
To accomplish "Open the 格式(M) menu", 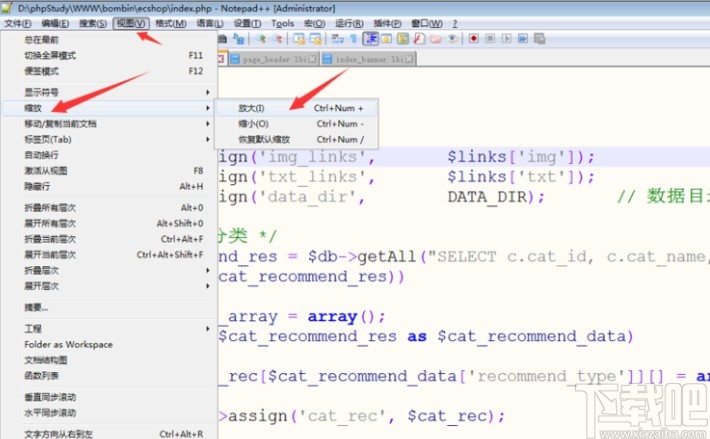I will (x=171, y=24).
